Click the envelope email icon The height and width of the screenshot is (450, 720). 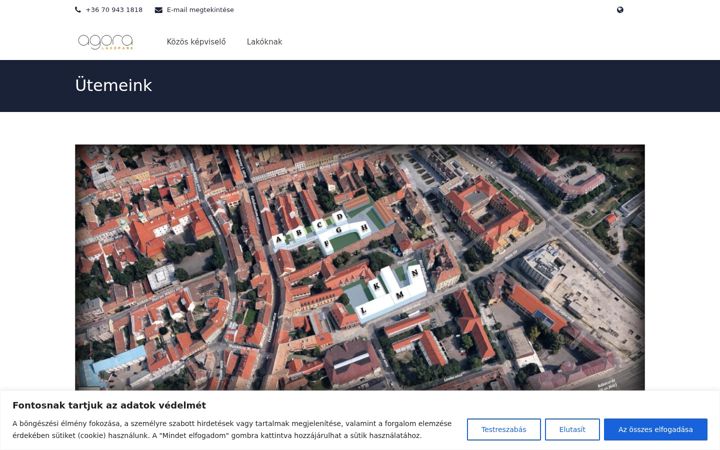tap(158, 10)
